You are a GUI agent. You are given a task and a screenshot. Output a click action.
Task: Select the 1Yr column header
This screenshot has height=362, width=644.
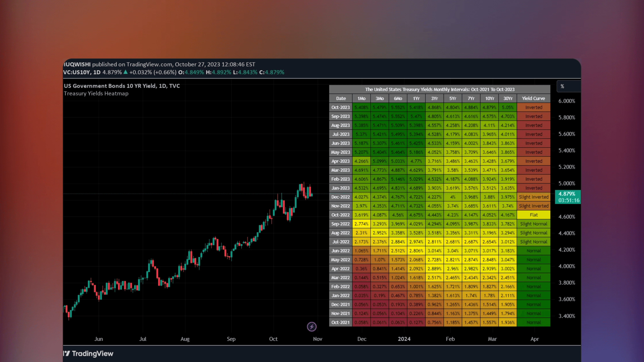(416, 98)
